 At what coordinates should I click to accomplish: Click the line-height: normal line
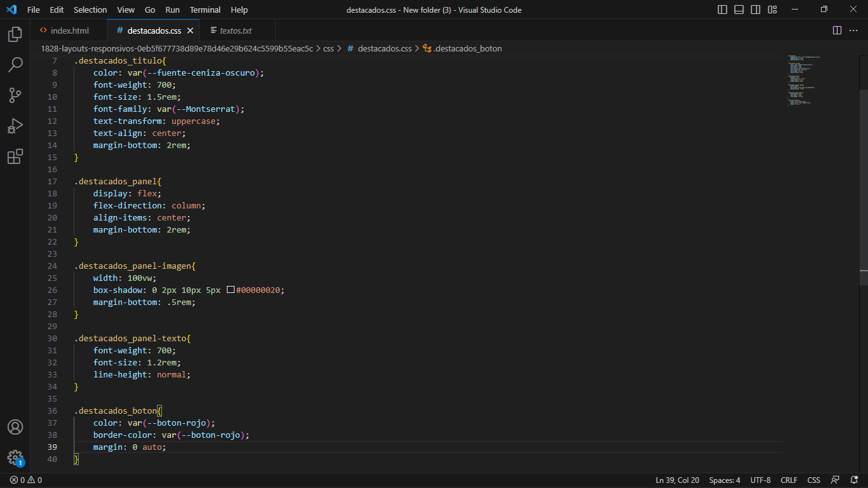tap(142, 375)
